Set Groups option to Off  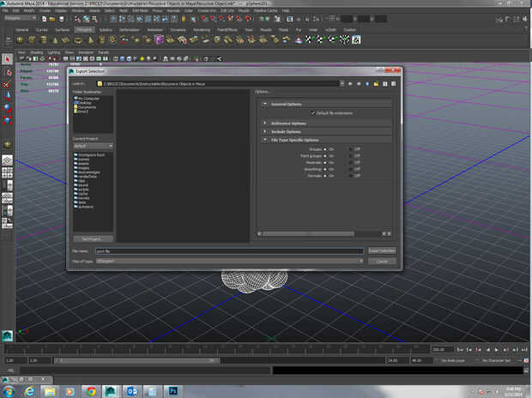click(x=351, y=148)
